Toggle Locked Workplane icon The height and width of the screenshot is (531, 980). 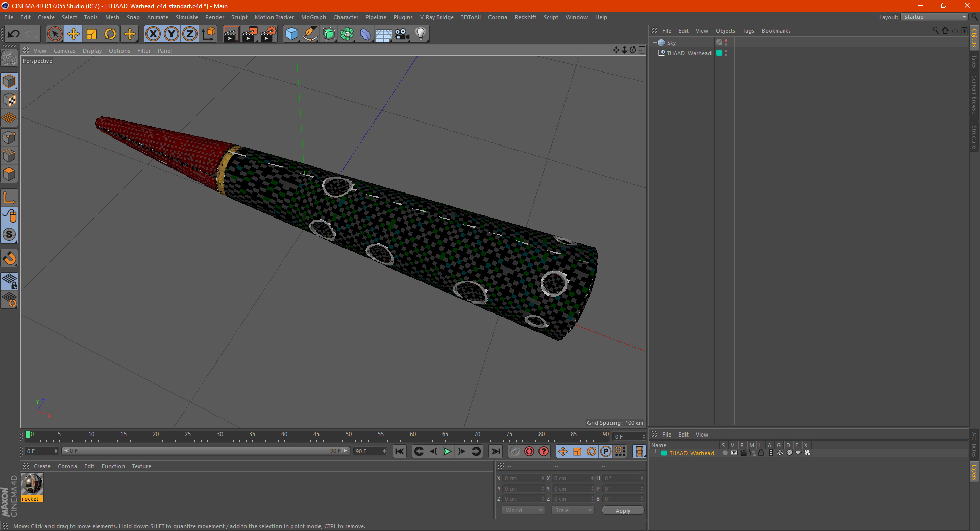(x=9, y=281)
